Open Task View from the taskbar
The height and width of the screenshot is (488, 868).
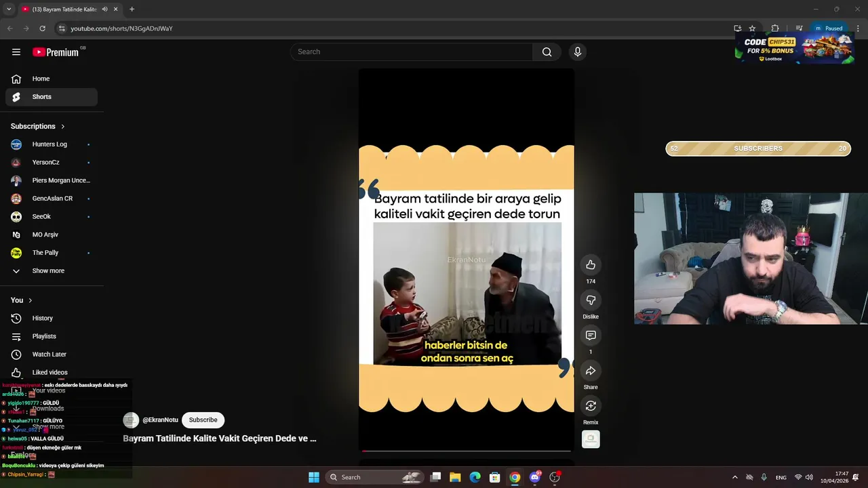436,477
